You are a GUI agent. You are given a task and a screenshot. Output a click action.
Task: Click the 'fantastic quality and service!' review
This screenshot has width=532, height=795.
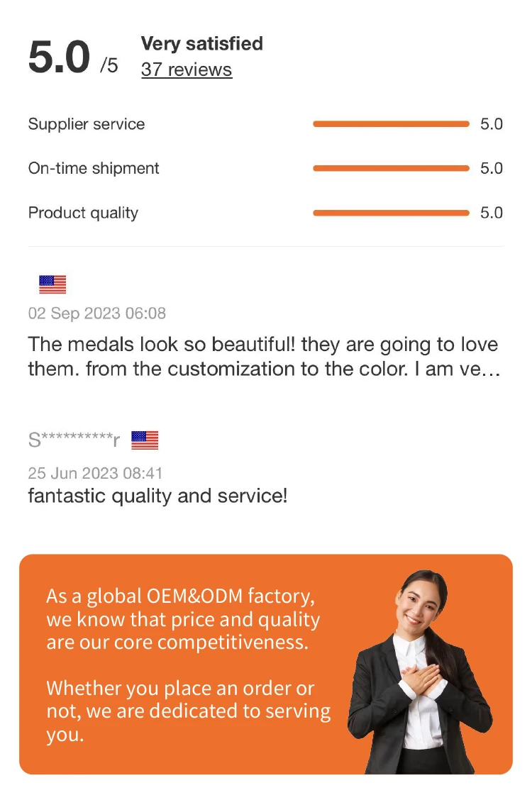pos(157,495)
